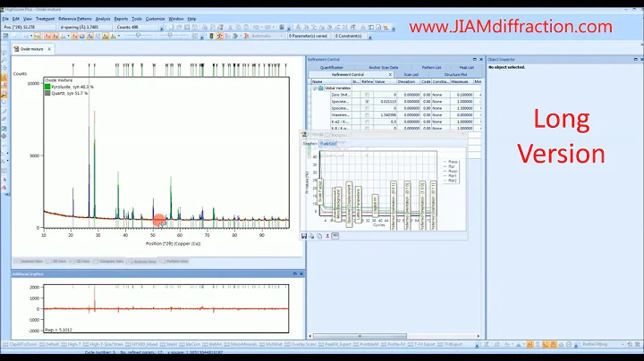
Task: Click the 0 Parameter(s) varied field
Action: 309,36
